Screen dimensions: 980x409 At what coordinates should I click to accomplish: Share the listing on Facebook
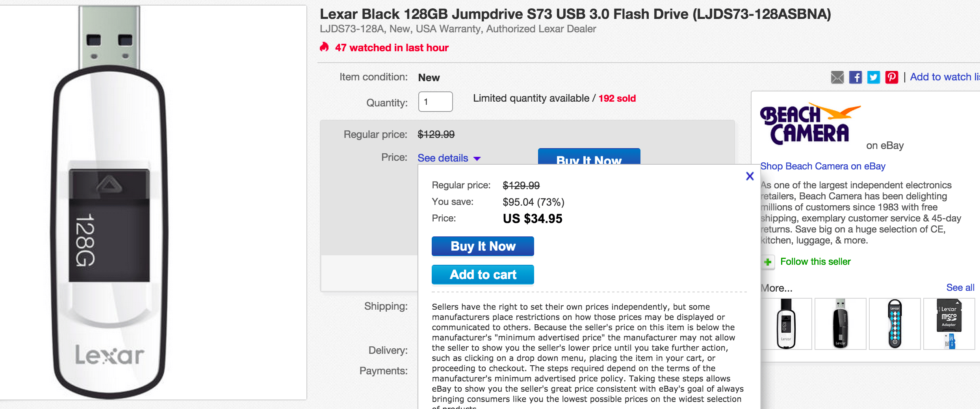(x=856, y=77)
